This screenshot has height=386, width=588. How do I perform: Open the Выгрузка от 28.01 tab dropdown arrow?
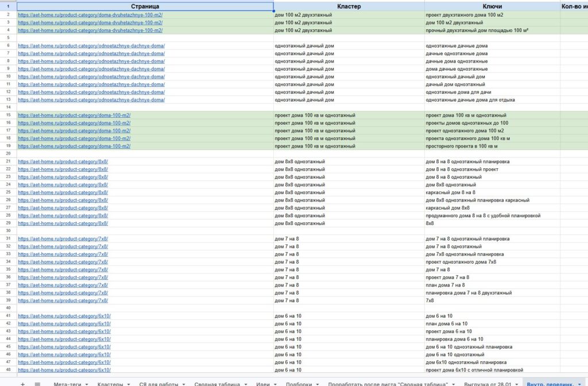coord(517,384)
